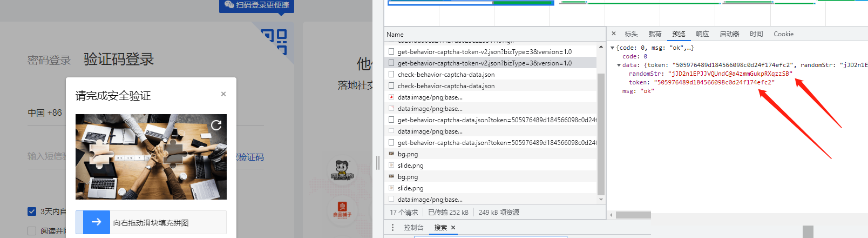Select the 预览 tab
The height and width of the screenshot is (238, 868).
coord(679,34)
